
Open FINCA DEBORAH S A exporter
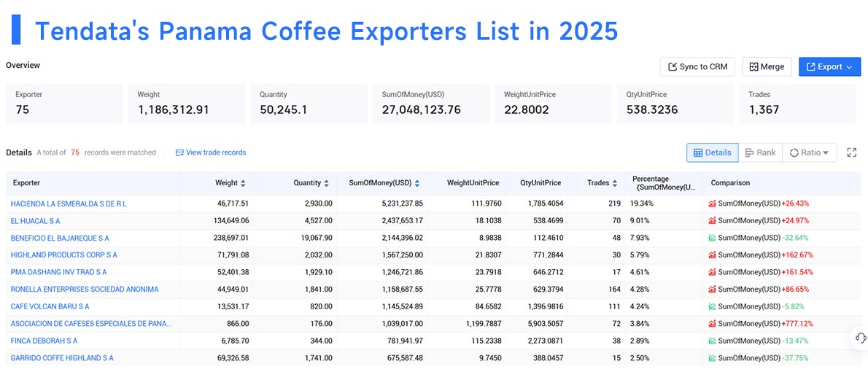click(44, 341)
